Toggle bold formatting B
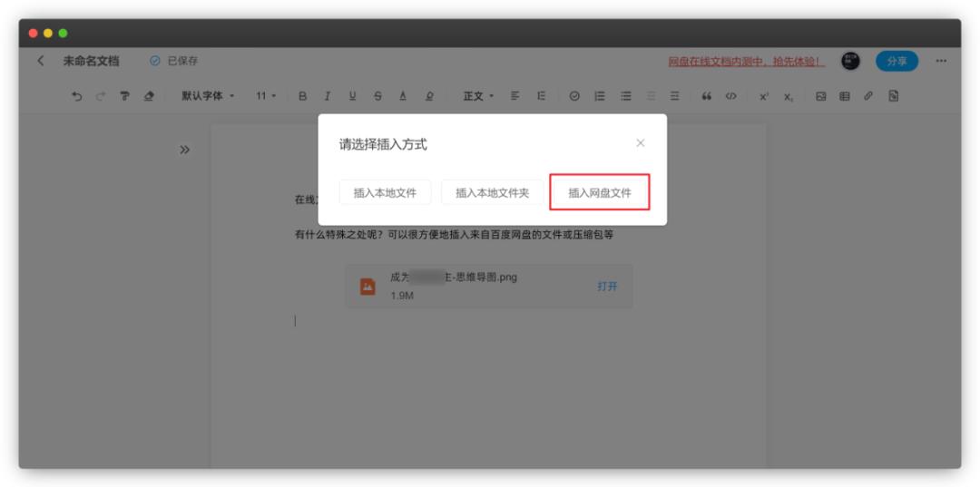 pos(302,96)
